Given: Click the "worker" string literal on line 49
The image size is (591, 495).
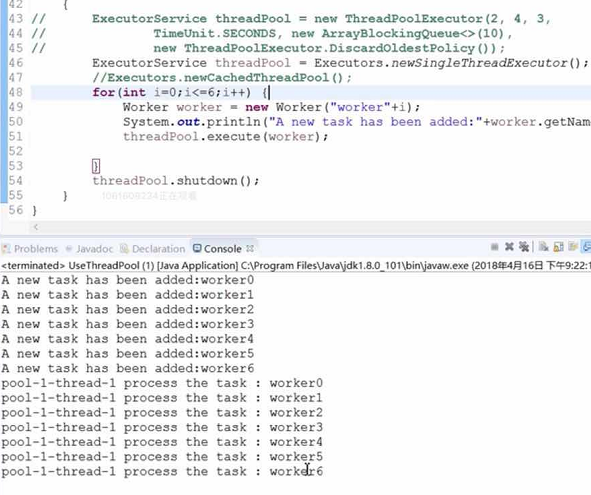Looking at the screenshot, I should (x=360, y=107).
